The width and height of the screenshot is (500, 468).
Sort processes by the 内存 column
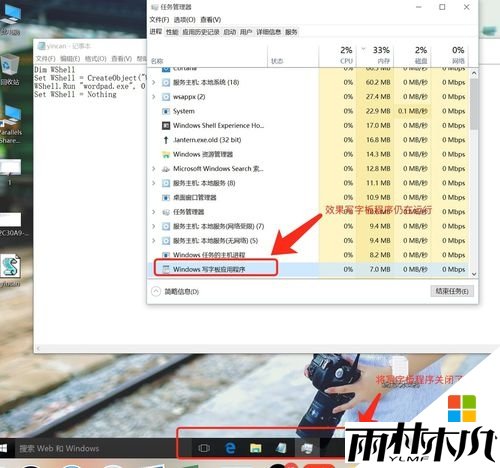click(x=375, y=55)
